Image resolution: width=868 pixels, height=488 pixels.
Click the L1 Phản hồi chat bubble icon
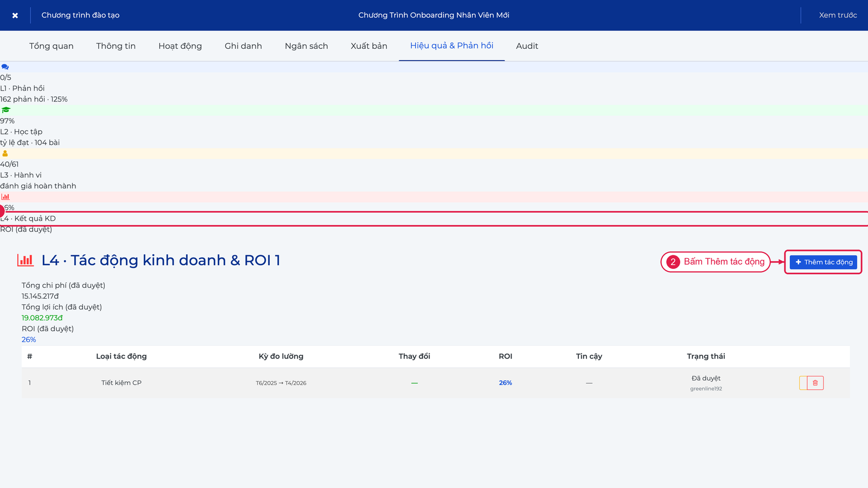tap(5, 67)
